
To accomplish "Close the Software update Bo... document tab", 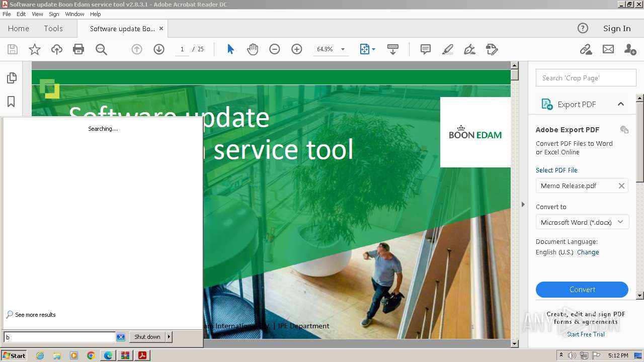I will (x=161, y=29).
